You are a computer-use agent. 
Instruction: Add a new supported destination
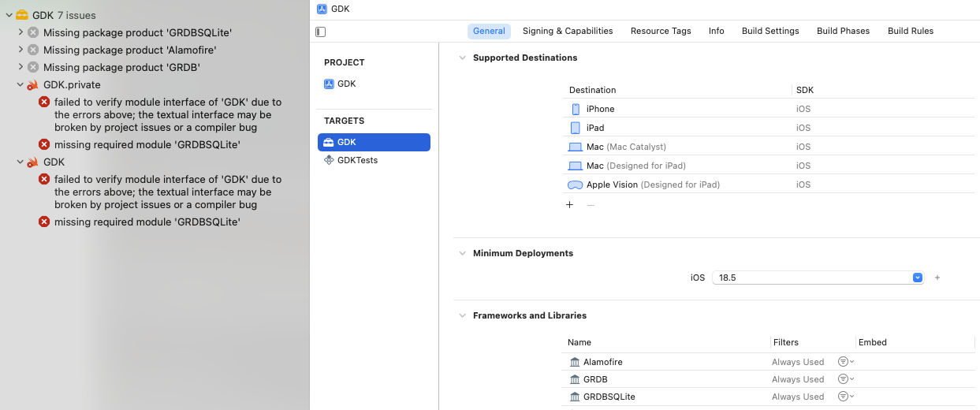(570, 205)
